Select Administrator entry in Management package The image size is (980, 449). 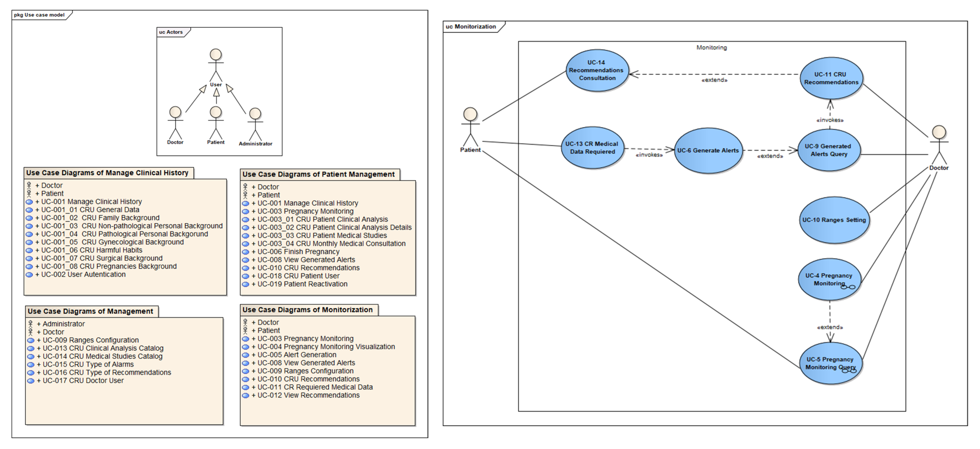click(56, 324)
